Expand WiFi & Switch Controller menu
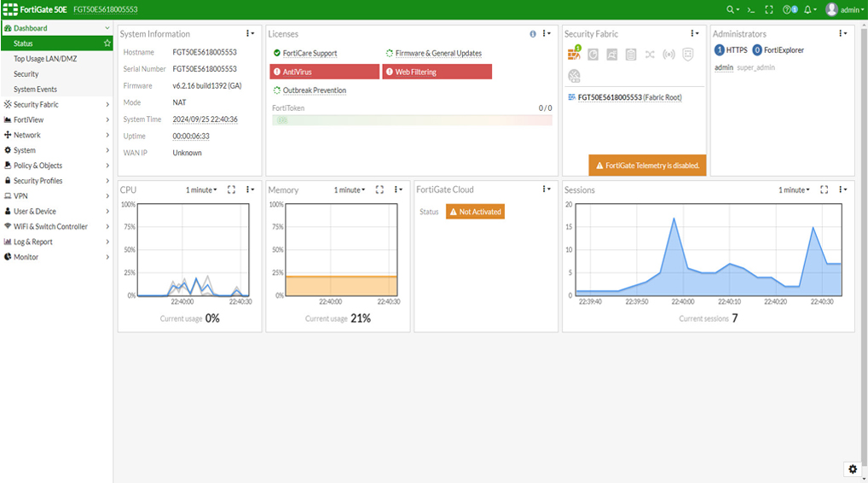Image resolution: width=868 pixels, height=483 pixels. (56, 226)
